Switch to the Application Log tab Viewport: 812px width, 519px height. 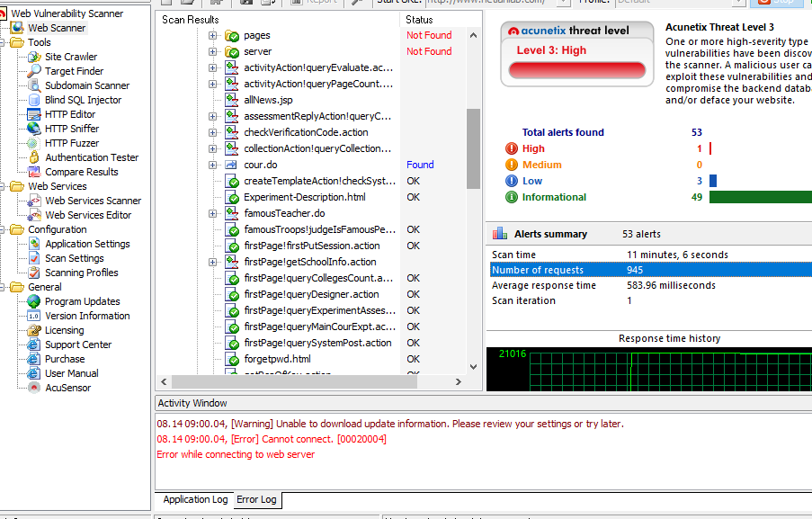pos(195,499)
